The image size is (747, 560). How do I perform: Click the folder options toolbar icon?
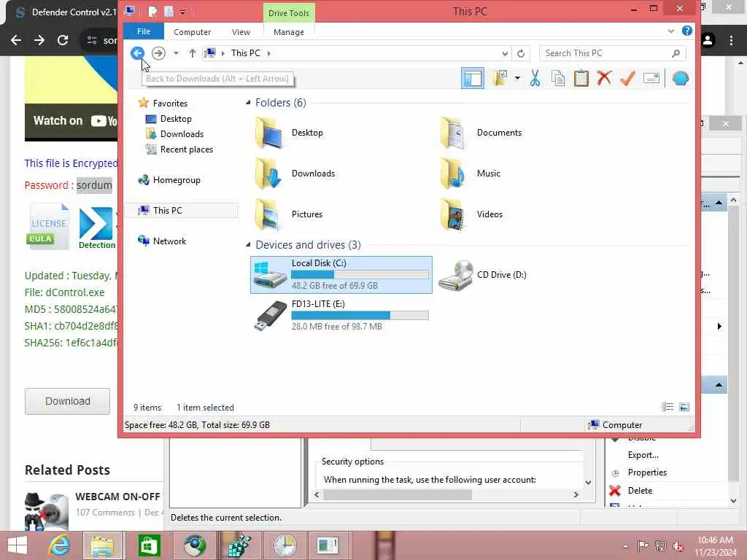point(499,78)
